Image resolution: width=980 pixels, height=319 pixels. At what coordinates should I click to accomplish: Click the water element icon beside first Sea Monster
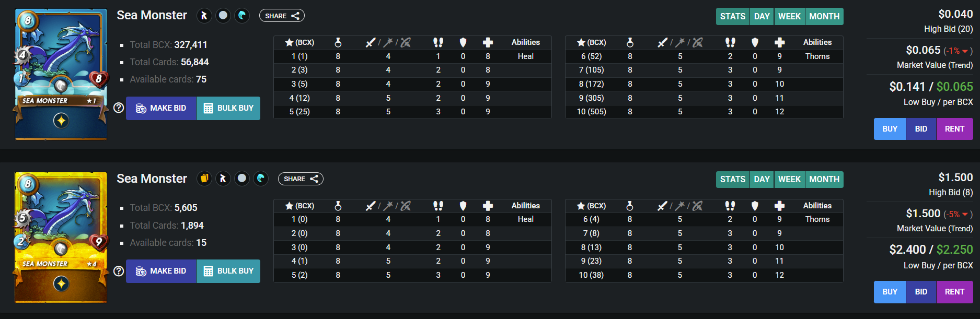tap(241, 16)
